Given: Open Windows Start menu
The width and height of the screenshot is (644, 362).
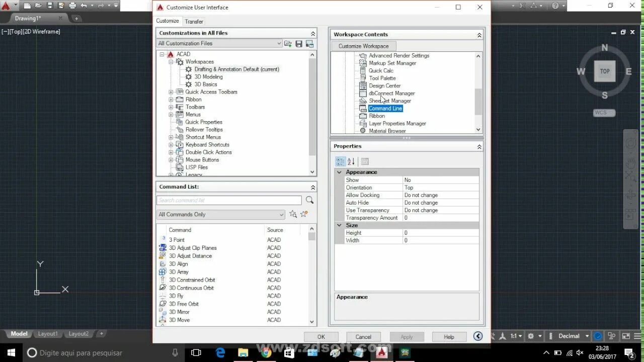Looking at the screenshot, I should tap(11, 352).
